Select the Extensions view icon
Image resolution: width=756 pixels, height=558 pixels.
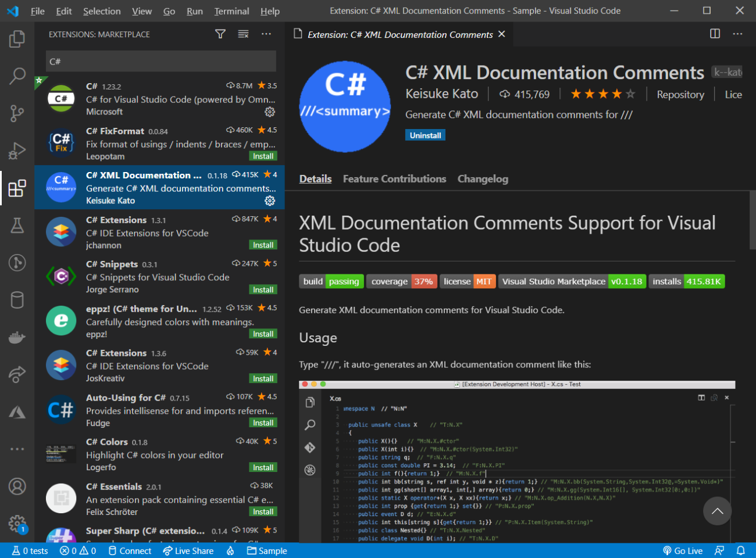coord(17,188)
